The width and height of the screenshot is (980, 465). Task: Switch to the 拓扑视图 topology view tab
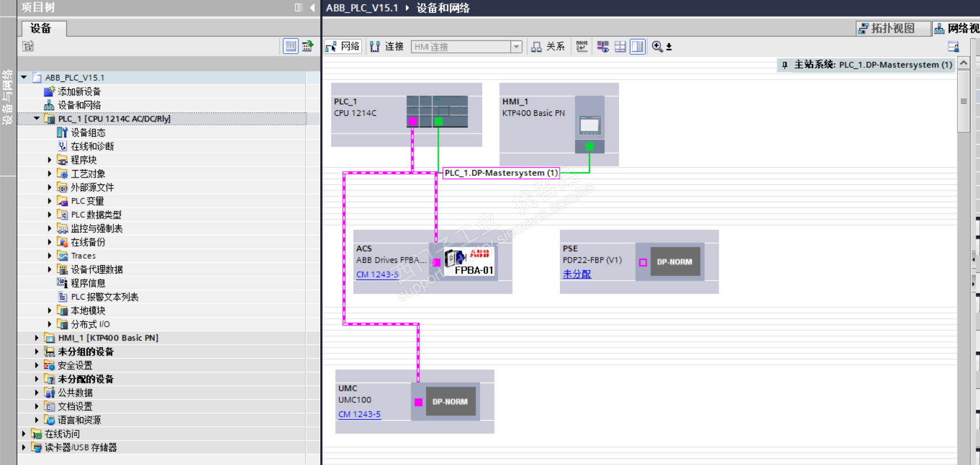892,28
